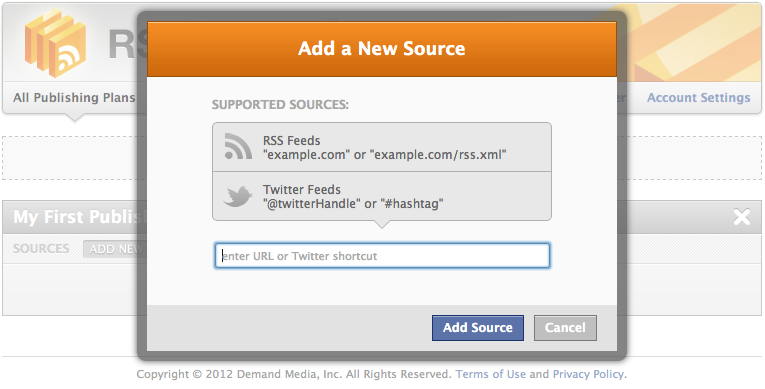Open the Privacy Policy link
This screenshot has height=389, width=765.
point(588,374)
